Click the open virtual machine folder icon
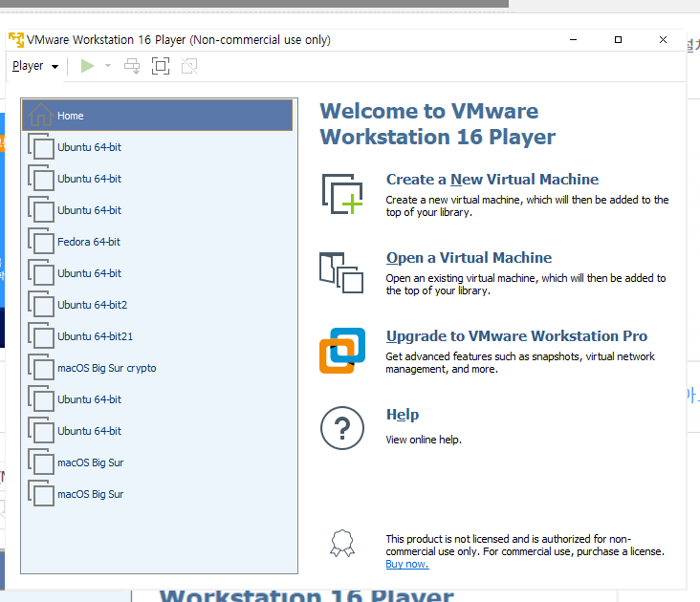Screen dimensions: 700x602 (341, 272)
